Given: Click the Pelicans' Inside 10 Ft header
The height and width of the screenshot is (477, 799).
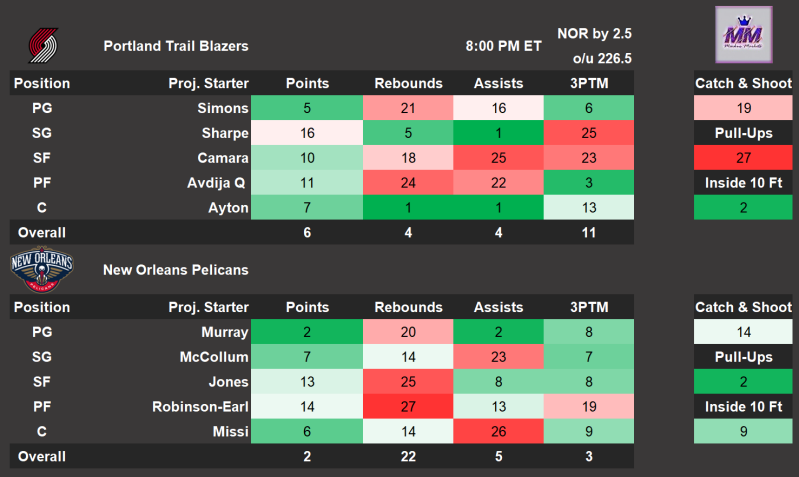Looking at the screenshot, I should [742, 406].
